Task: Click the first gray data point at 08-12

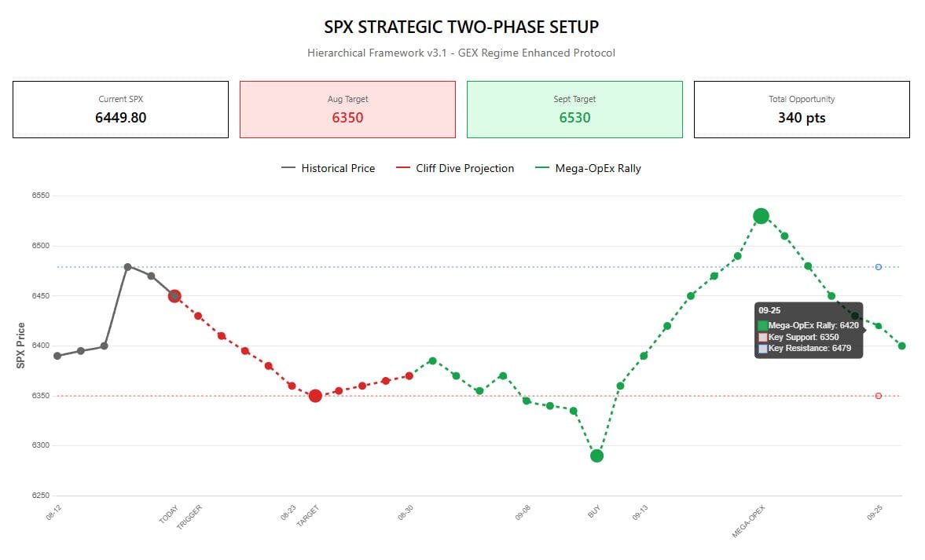Action: click(x=57, y=356)
